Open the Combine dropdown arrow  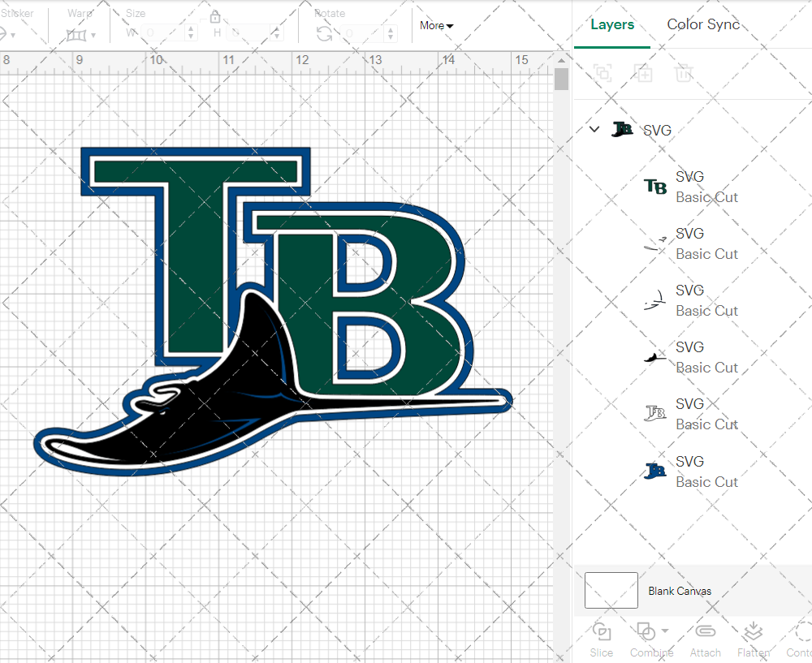coord(665,631)
